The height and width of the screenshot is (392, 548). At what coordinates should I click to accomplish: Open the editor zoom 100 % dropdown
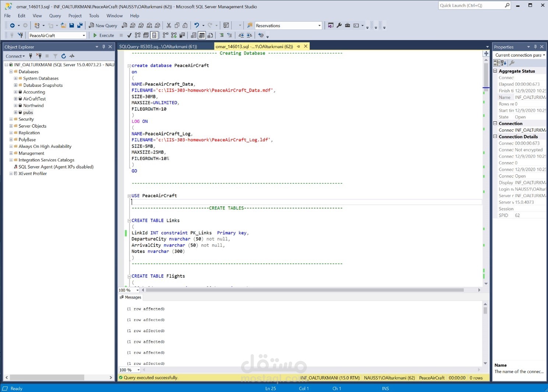coord(138,290)
